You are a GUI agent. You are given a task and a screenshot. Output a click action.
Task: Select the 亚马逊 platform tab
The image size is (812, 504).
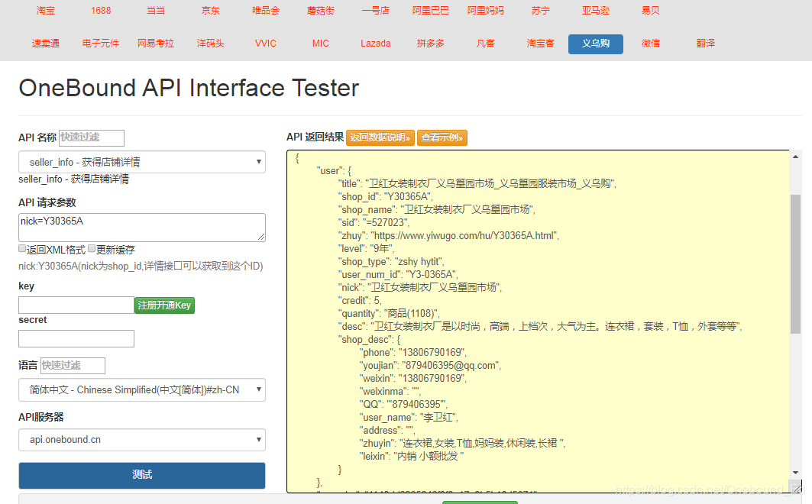(x=596, y=11)
